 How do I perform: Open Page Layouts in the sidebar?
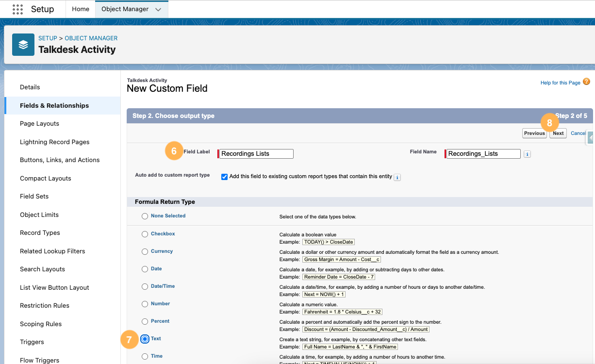[39, 124]
